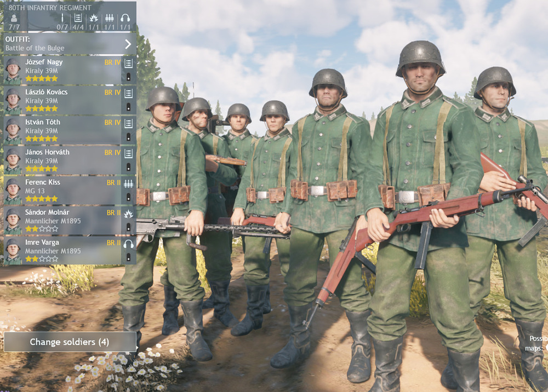Select the soldier name Ferenc Kiss
The width and height of the screenshot is (548, 392).
coord(42,182)
